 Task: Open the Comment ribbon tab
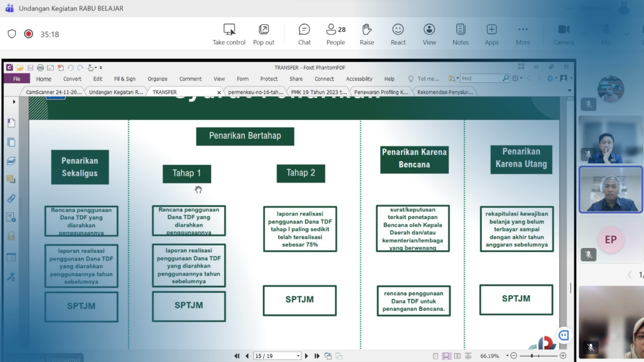pyautogui.click(x=190, y=79)
